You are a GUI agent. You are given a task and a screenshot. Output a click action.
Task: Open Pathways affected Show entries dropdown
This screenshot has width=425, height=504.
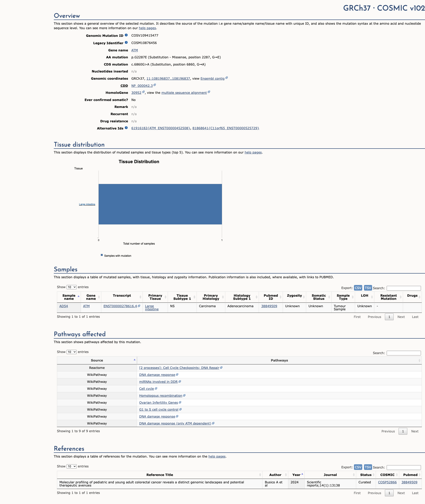(x=72, y=352)
